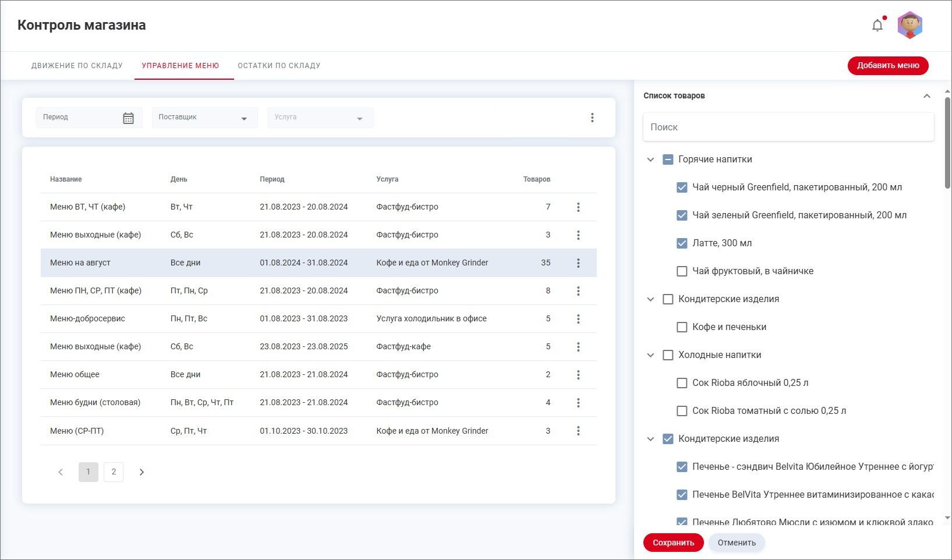Go to next page of menus

coord(141,472)
